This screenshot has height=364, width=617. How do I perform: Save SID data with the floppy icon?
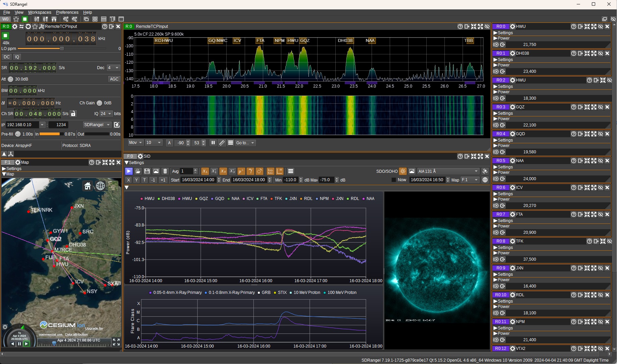[147, 171]
